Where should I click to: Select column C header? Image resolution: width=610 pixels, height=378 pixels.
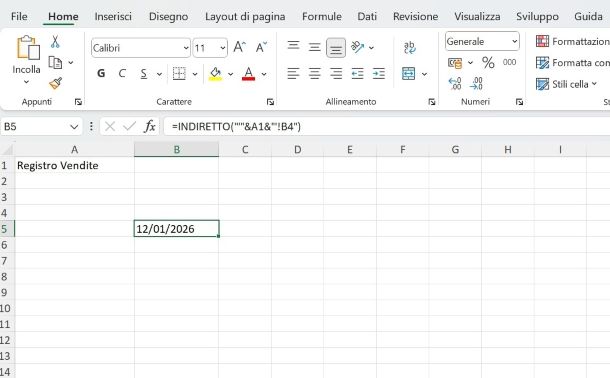click(x=245, y=149)
